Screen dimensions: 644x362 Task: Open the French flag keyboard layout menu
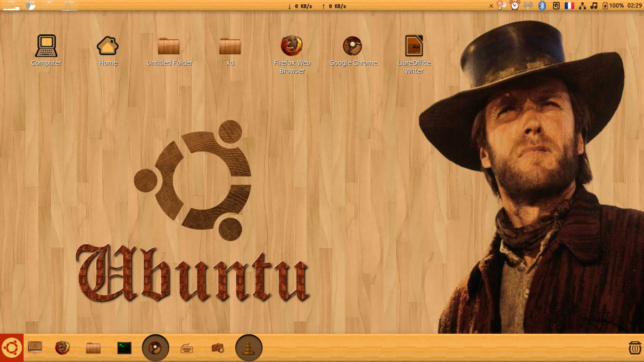[x=570, y=6]
